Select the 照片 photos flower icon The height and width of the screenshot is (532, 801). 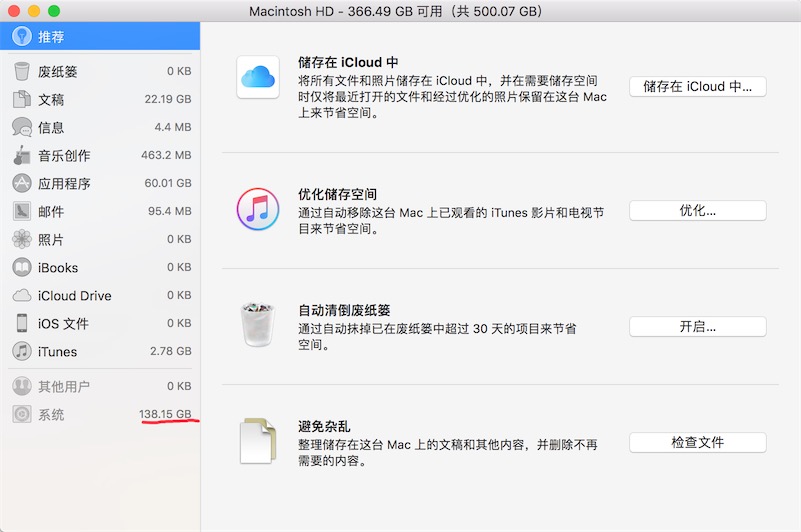[x=22, y=239]
